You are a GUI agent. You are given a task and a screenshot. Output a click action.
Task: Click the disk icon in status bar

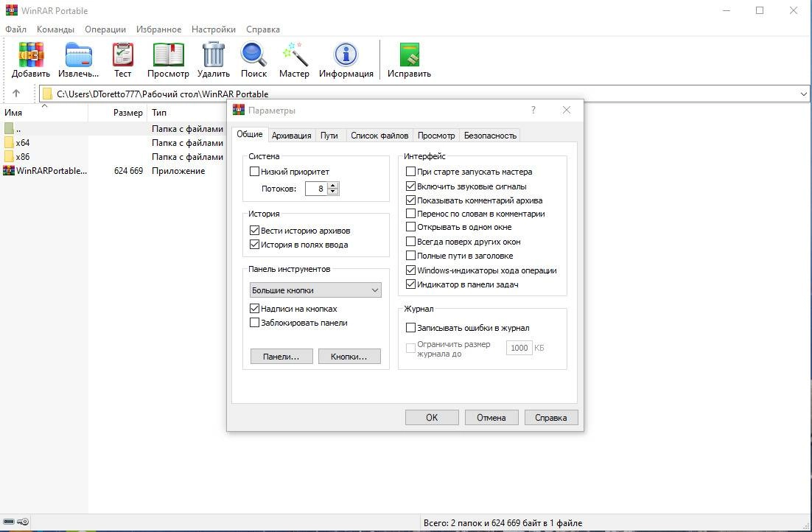[x=9, y=522]
